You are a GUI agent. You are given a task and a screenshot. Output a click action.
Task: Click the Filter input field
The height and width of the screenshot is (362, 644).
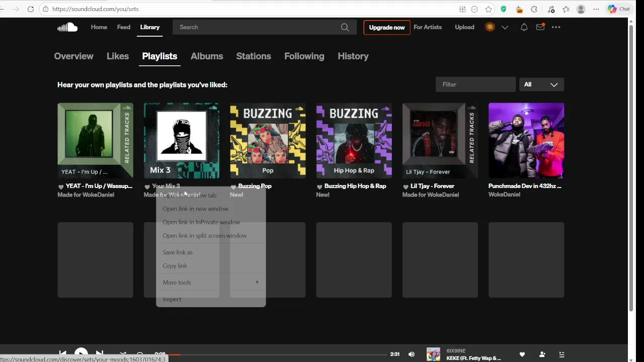[x=475, y=84]
